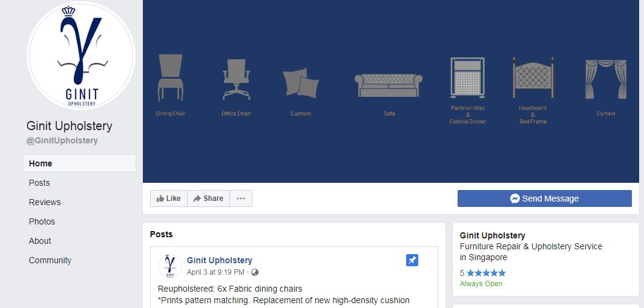
Task: Click the Partition Wall icon in the cover
Action: [x=467, y=77]
